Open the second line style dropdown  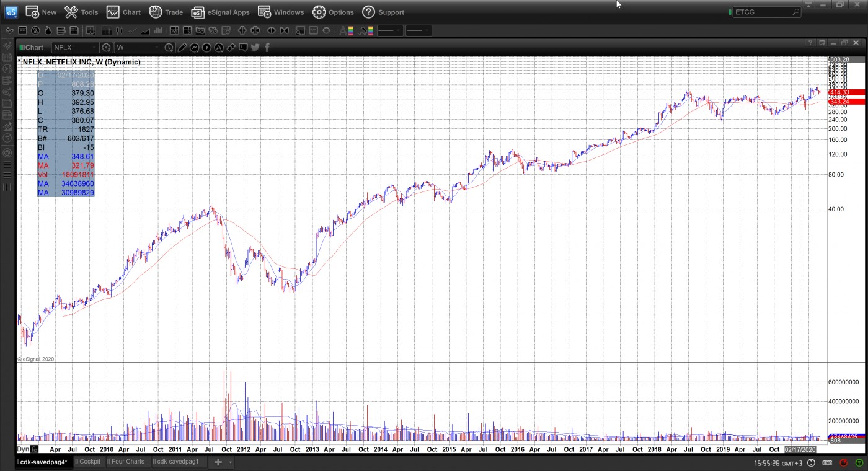point(418,30)
